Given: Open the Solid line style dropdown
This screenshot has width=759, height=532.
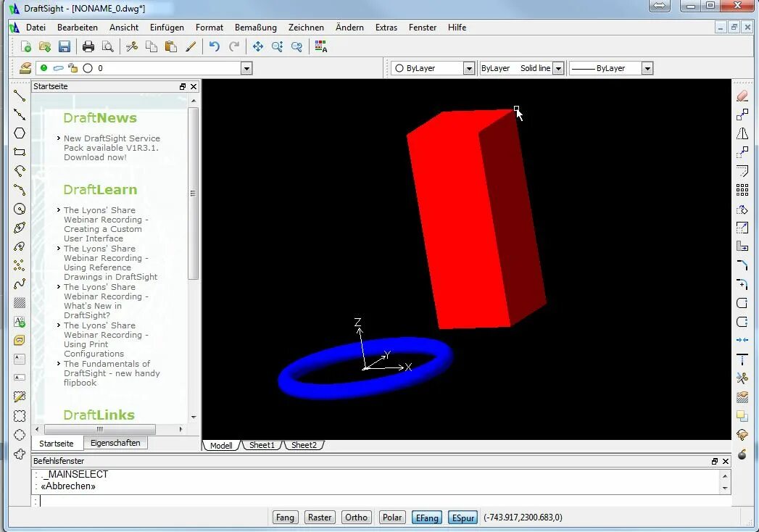Looking at the screenshot, I should coord(558,68).
